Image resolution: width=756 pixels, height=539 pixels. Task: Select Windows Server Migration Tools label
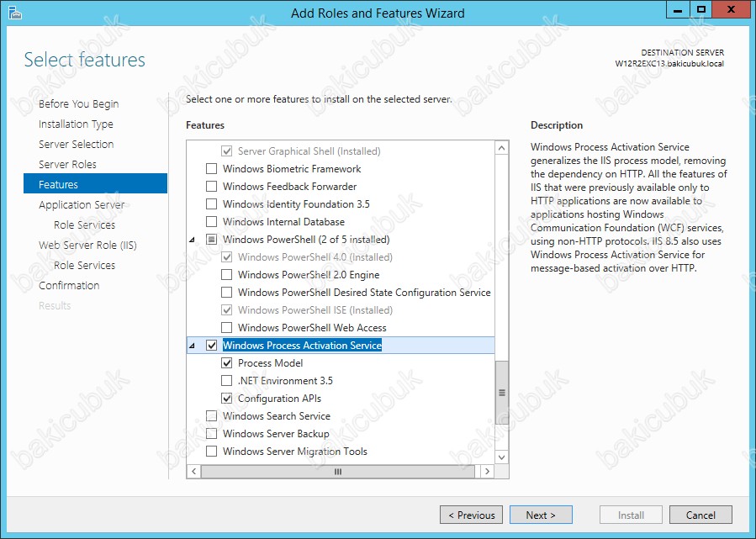295,452
